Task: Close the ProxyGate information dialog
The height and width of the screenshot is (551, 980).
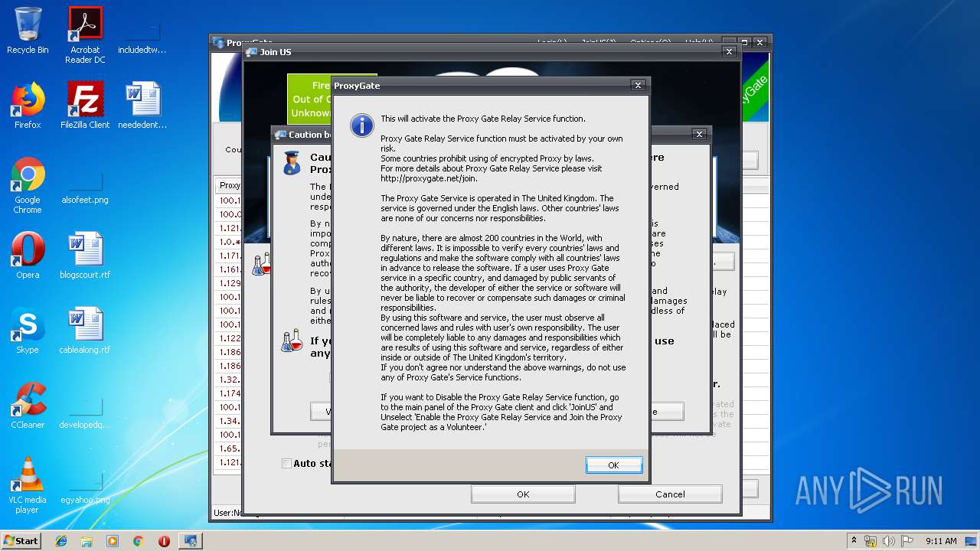Action: click(638, 86)
